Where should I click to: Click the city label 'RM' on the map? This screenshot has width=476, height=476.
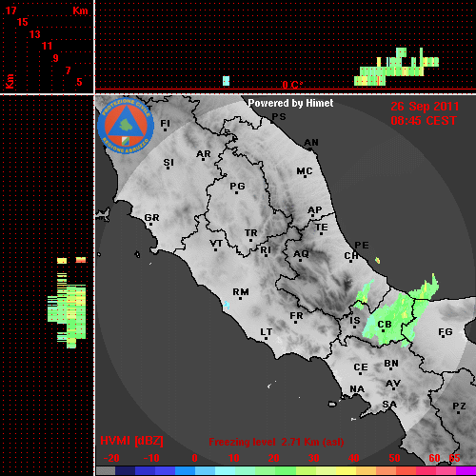(x=241, y=292)
